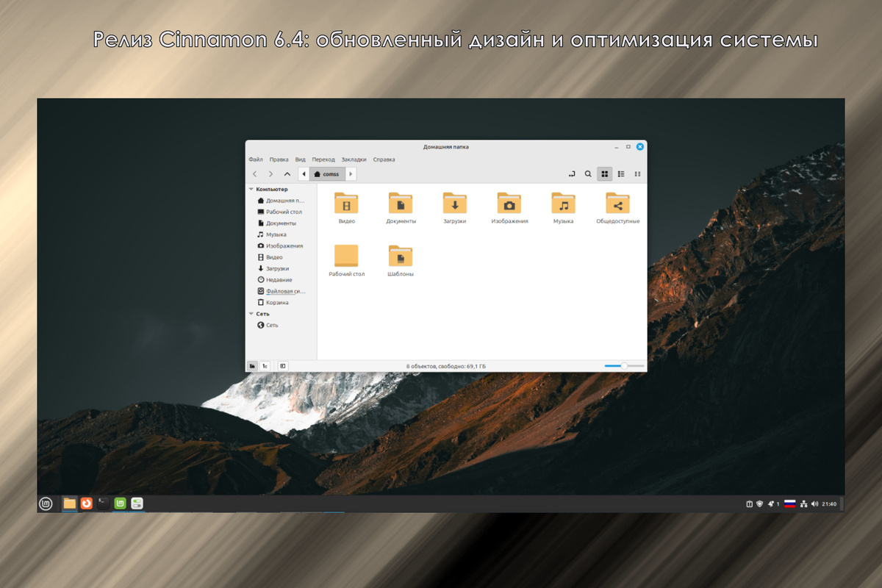Image resolution: width=882 pixels, height=588 pixels.
Task: Open search in the file manager toolbar
Action: click(x=588, y=173)
